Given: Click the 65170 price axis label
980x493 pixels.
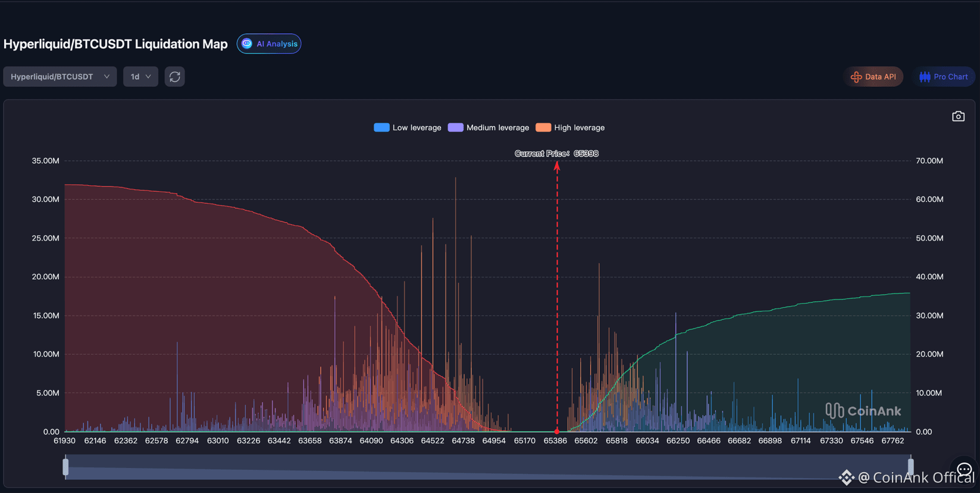Looking at the screenshot, I should click(524, 441).
